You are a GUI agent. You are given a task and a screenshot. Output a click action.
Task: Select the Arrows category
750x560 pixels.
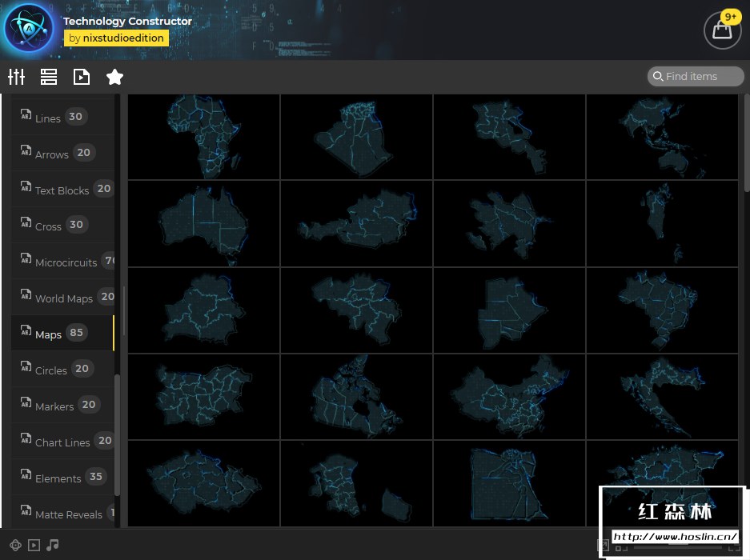(x=62, y=153)
